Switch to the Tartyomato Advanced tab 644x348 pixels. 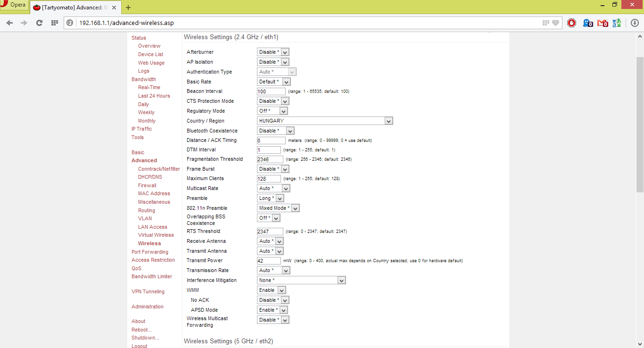[x=76, y=7]
